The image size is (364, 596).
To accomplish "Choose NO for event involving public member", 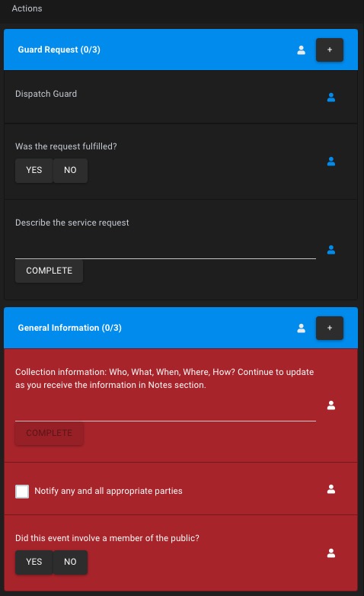I will 70,562.
